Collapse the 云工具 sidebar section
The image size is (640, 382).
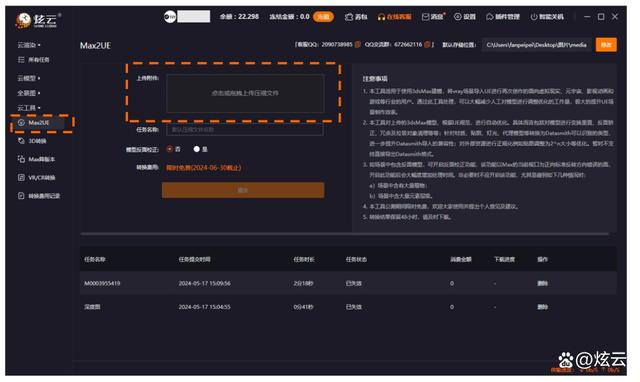(29, 108)
